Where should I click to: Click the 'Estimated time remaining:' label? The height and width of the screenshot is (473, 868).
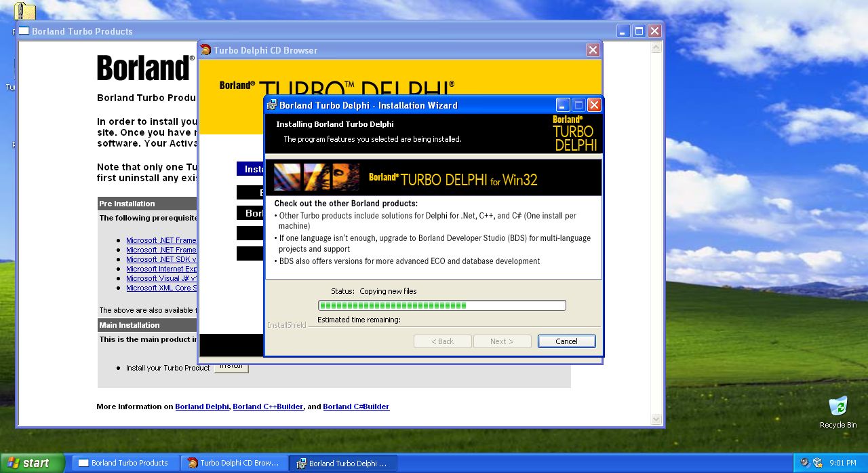tap(359, 320)
